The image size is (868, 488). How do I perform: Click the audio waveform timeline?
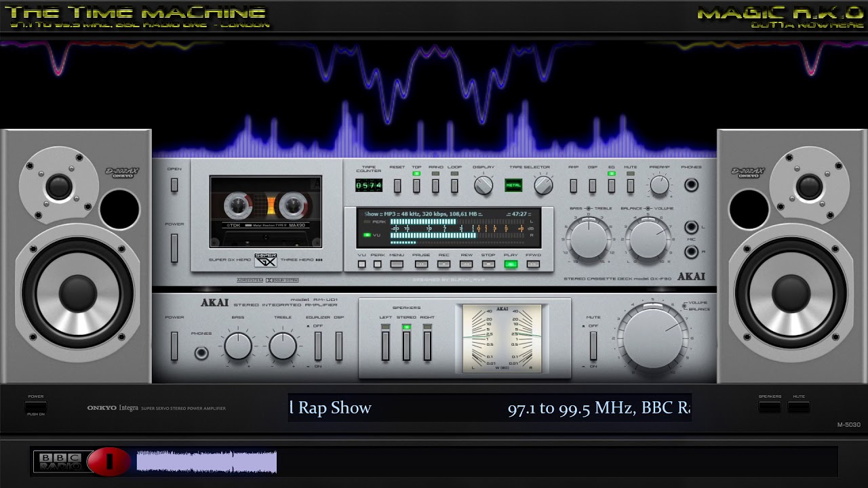(x=206, y=462)
